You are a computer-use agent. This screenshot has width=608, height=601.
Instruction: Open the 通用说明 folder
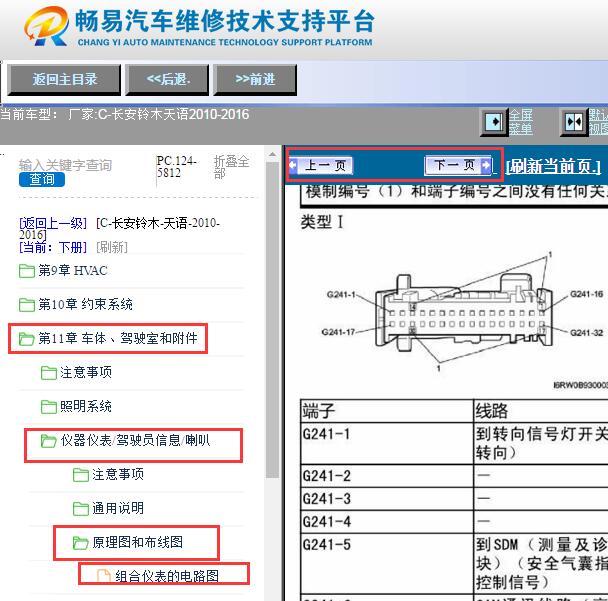[x=118, y=508]
